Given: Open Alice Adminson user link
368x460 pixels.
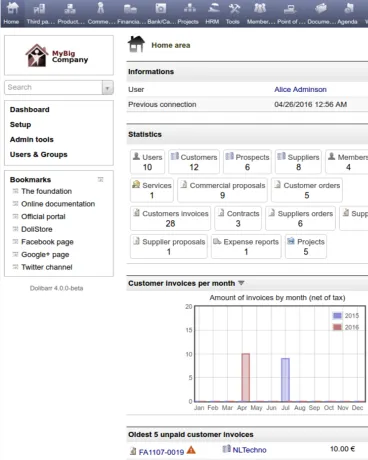Looking at the screenshot, I should click(x=300, y=89).
